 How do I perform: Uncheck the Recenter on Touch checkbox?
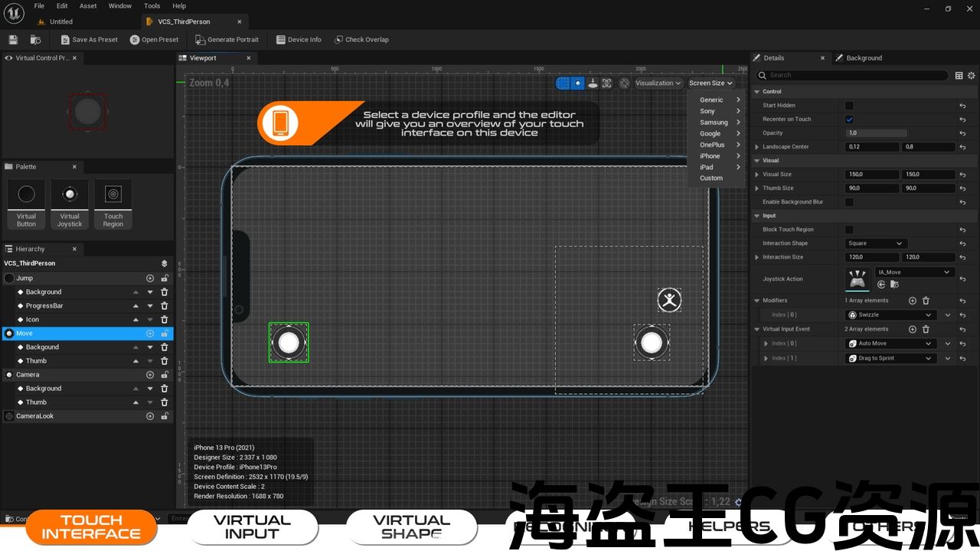click(849, 119)
